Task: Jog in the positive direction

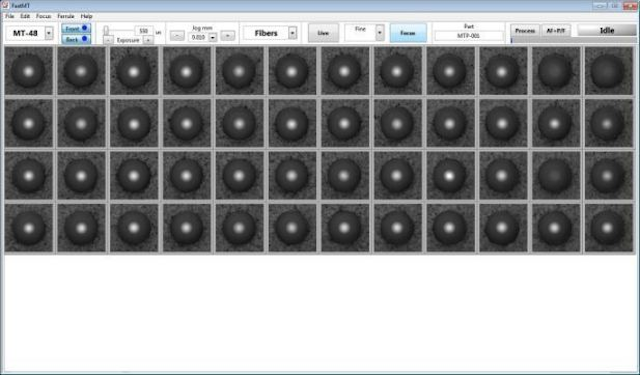Action: pos(228,36)
